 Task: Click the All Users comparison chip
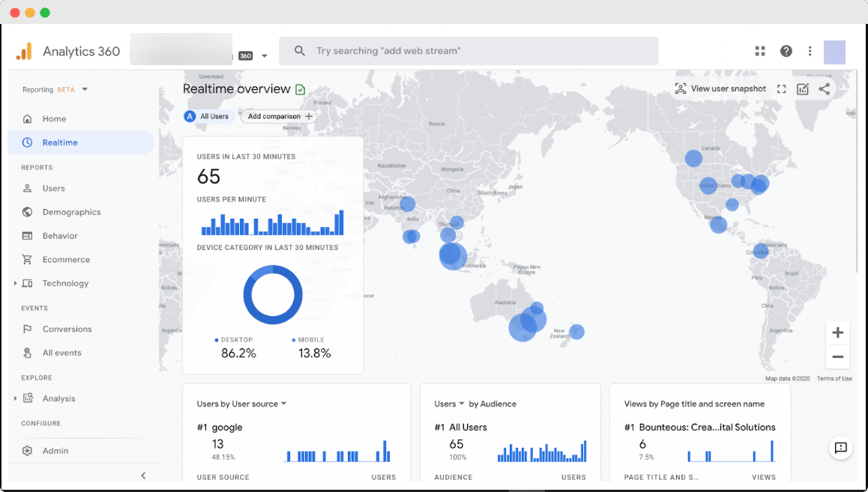pos(208,116)
